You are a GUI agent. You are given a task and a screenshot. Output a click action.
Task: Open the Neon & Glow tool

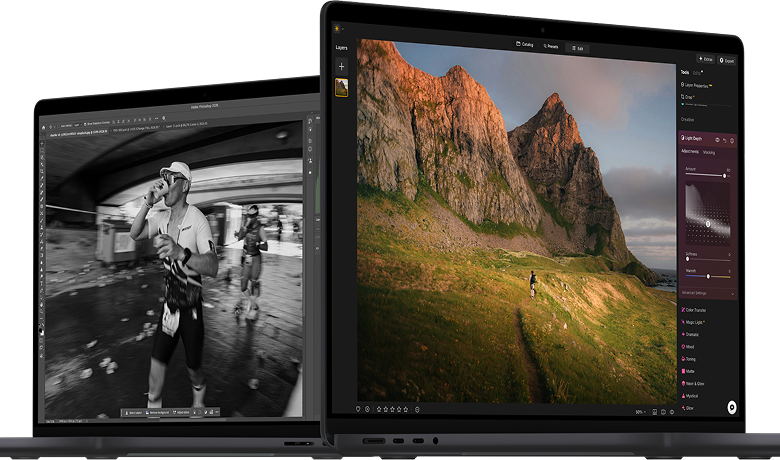pyautogui.click(x=692, y=383)
